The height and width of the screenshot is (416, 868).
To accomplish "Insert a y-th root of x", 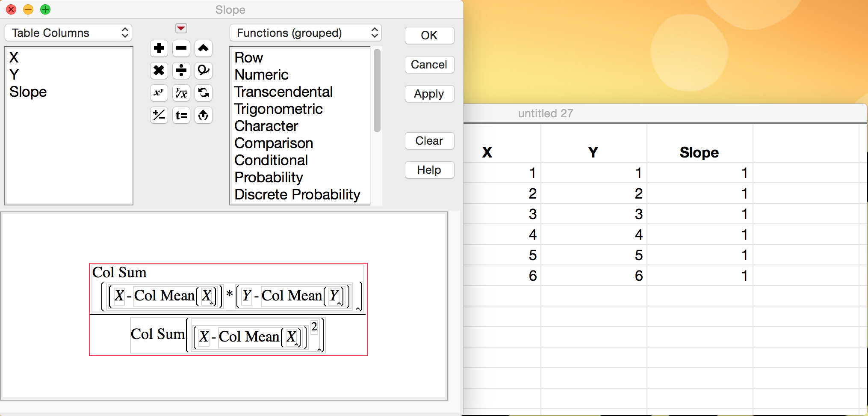I will (x=181, y=93).
